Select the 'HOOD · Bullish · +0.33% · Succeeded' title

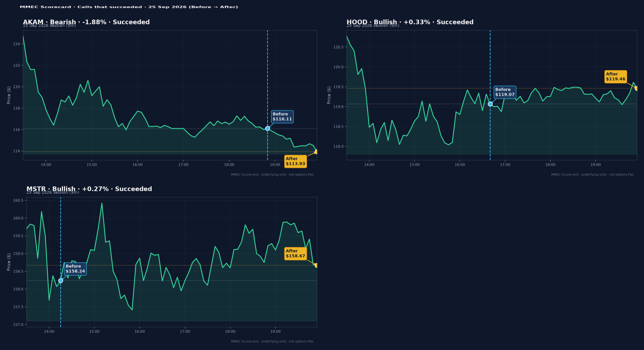click(410, 22)
